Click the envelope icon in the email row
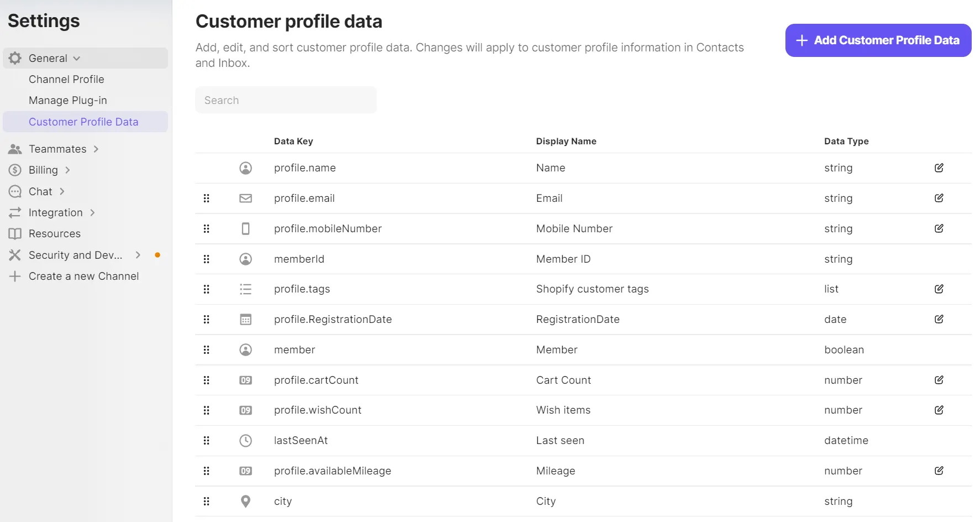The width and height of the screenshot is (980, 522). (245, 199)
